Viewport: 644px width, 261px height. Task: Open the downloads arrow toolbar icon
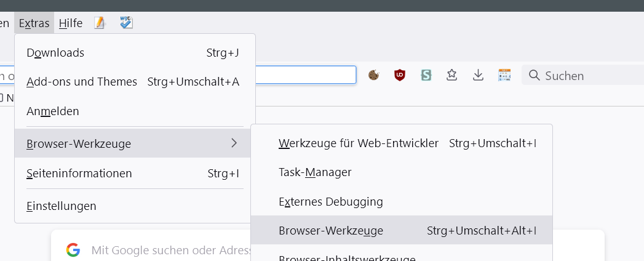478,75
